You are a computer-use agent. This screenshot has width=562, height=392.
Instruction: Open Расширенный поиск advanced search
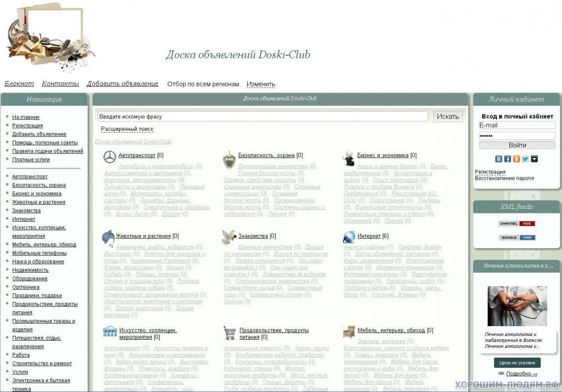pyautogui.click(x=127, y=129)
